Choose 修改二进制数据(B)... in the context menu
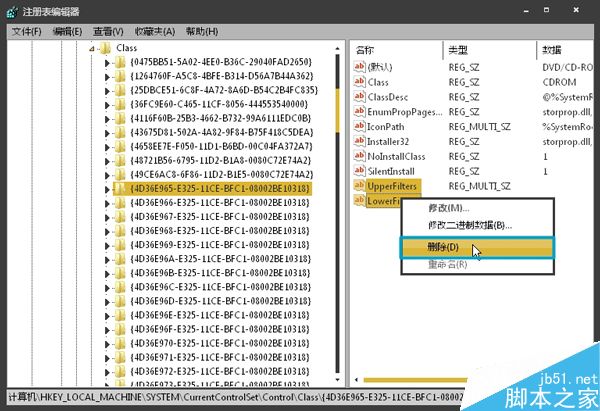Image resolution: width=600 pixels, height=411 pixels. click(x=470, y=225)
